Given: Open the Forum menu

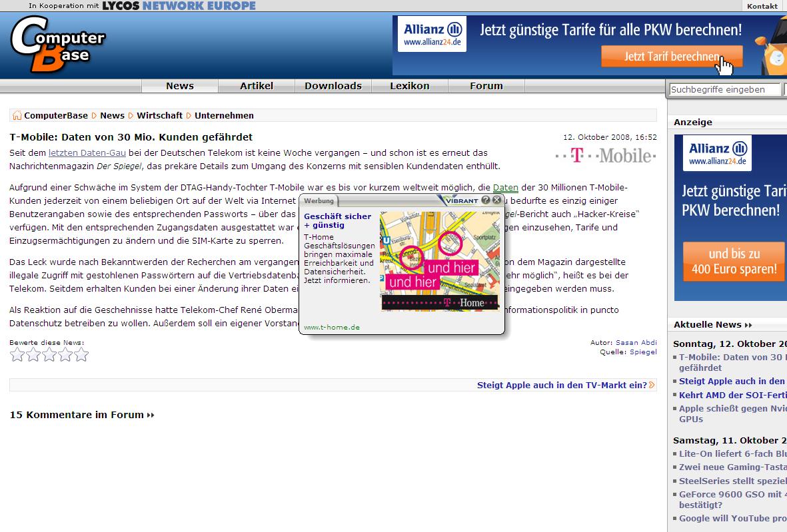Looking at the screenshot, I should [x=486, y=86].
